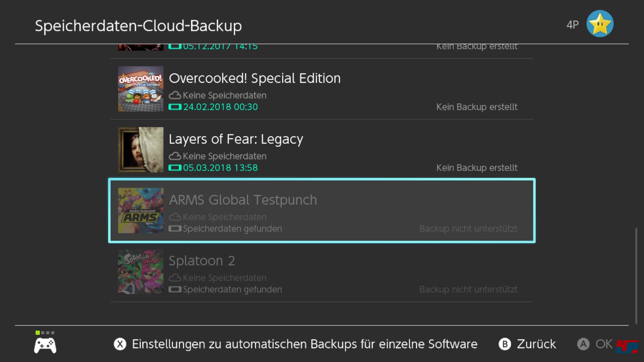Click the console icon beside 05.03.2018 13:58

pyautogui.click(x=175, y=168)
